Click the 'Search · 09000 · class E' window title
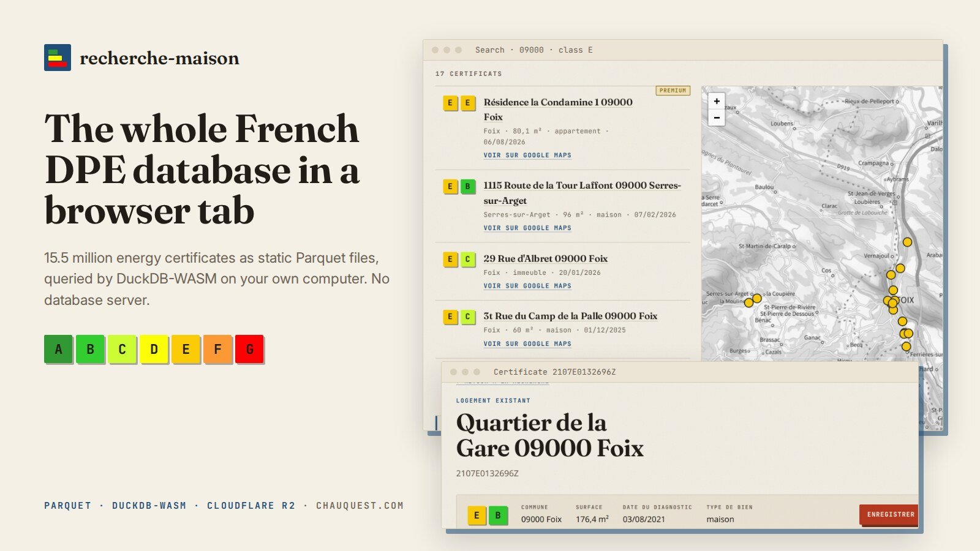Image resolution: width=980 pixels, height=551 pixels. pyautogui.click(x=533, y=50)
